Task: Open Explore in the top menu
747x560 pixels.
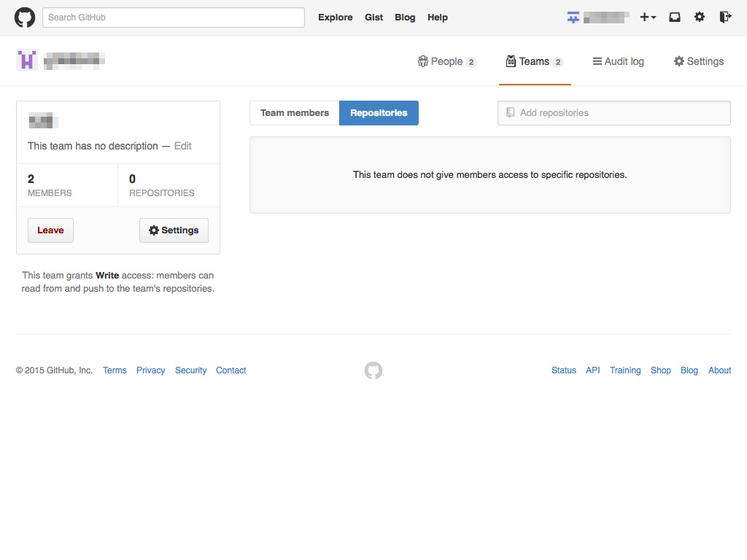Action: [335, 17]
